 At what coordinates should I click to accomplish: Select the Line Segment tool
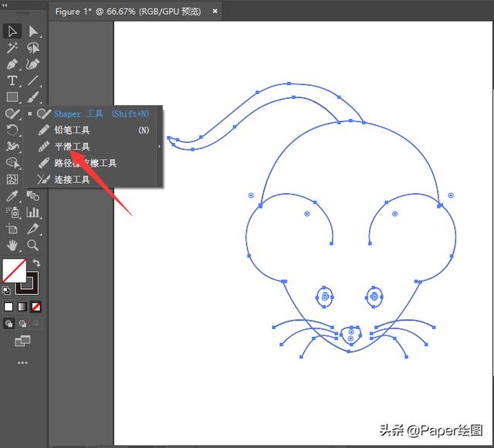(x=32, y=80)
